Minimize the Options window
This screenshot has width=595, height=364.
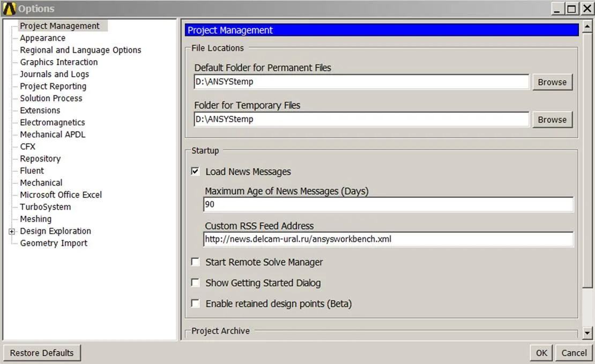pos(557,9)
